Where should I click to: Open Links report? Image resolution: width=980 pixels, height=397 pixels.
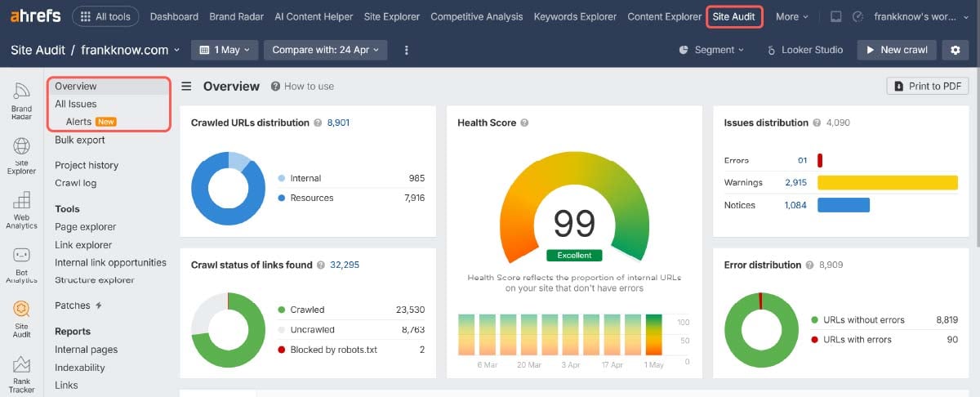[67, 386]
